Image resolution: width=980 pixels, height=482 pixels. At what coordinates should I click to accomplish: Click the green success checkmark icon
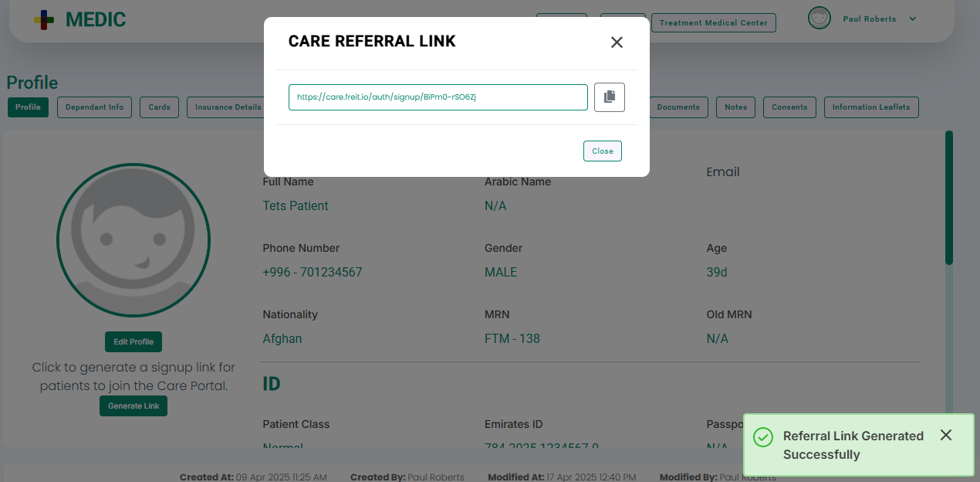click(762, 437)
